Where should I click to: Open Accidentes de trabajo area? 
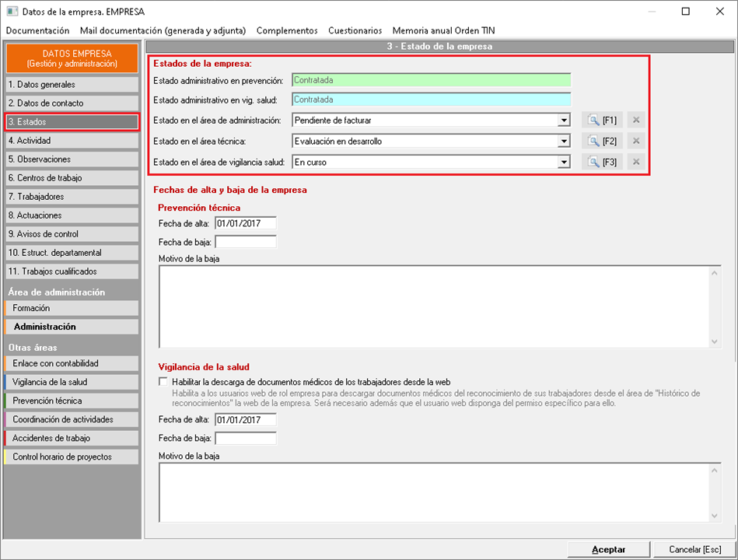click(72, 439)
